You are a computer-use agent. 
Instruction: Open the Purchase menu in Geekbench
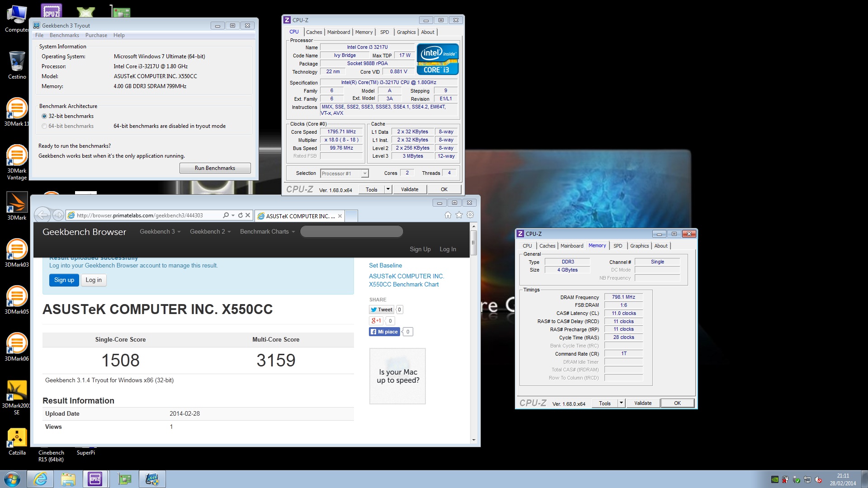(x=96, y=35)
